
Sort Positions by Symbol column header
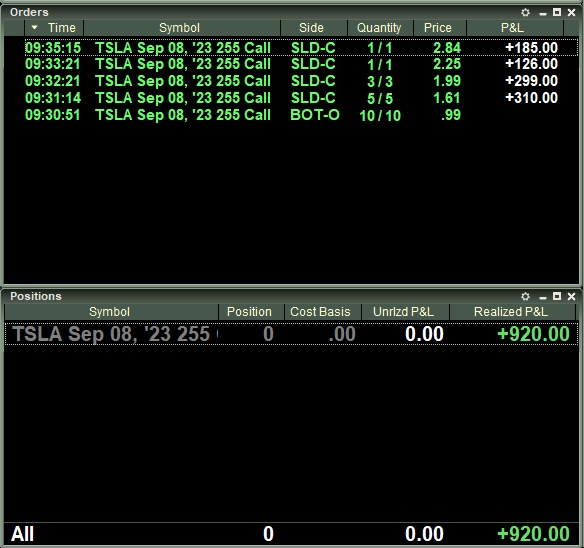click(111, 312)
